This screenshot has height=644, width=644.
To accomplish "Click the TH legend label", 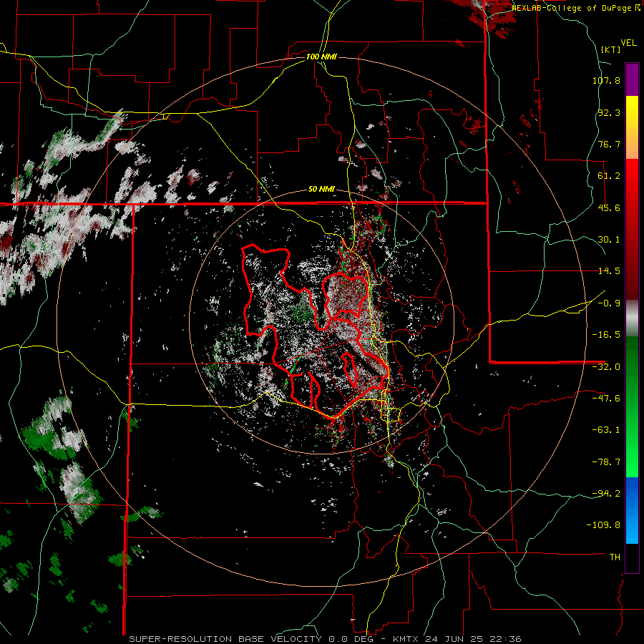I will 615,557.
